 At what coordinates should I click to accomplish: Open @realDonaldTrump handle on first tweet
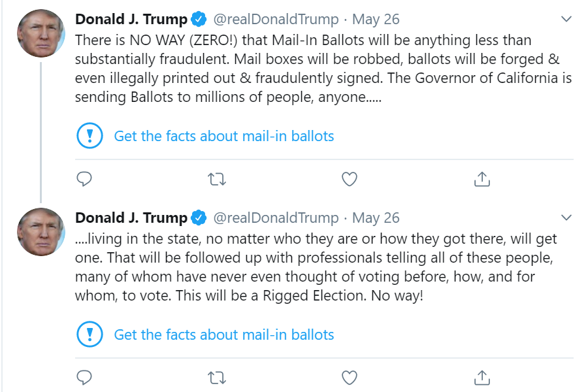[x=276, y=19]
